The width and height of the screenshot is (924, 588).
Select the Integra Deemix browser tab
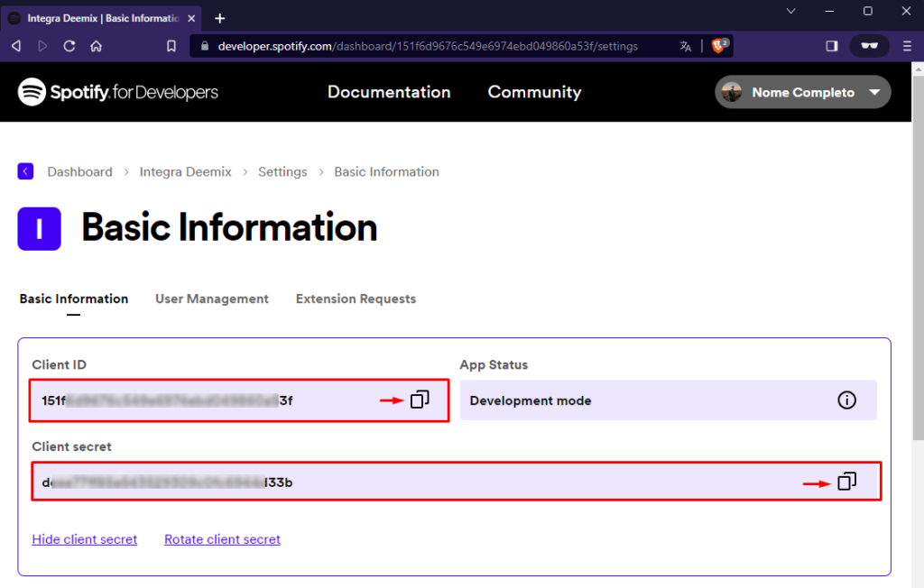tap(101, 18)
